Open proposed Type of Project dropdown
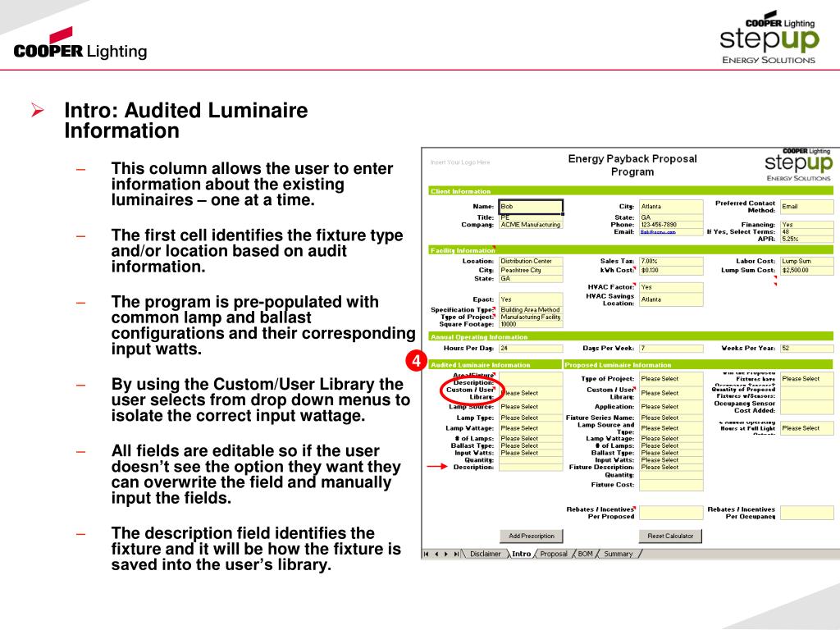The height and width of the screenshot is (630, 840). [671, 379]
